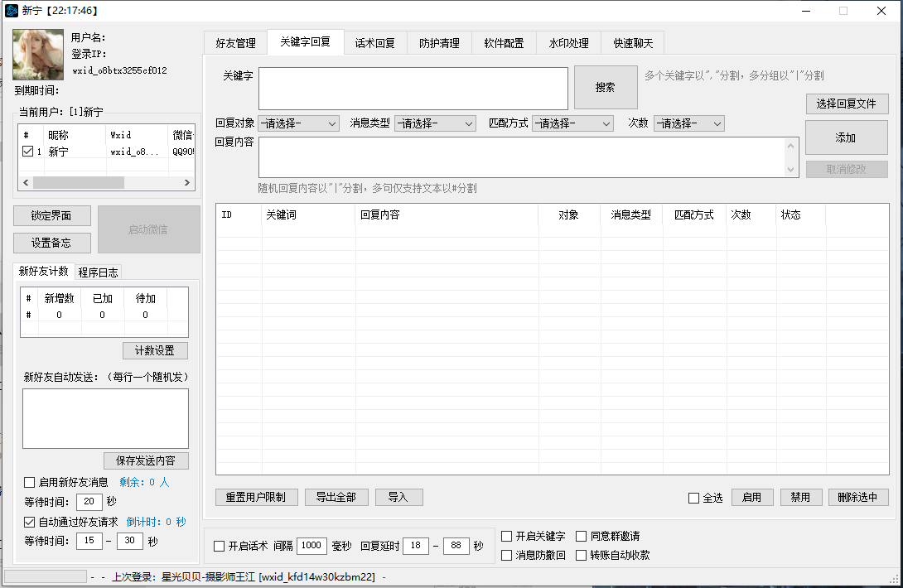The image size is (903, 588).
Task: Click the 删除选中 button
Action: pyautogui.click(x=858, y=497)
